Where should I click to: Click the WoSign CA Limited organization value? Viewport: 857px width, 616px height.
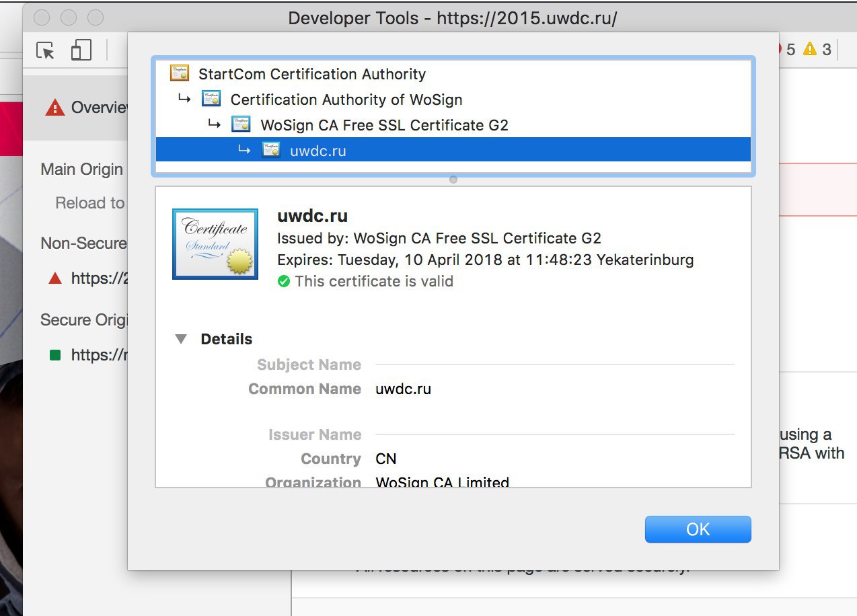click(442, 482)
